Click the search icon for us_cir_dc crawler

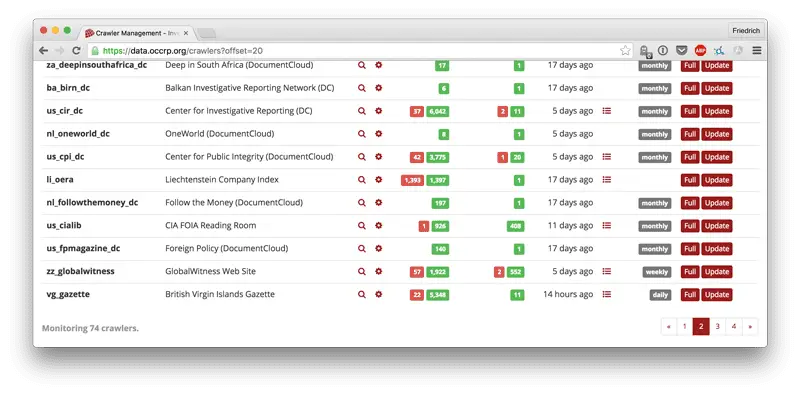(x=362, y=111)
